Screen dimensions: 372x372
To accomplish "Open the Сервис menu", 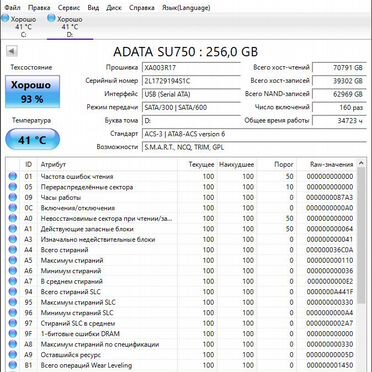I will click(x=69, y=7).
